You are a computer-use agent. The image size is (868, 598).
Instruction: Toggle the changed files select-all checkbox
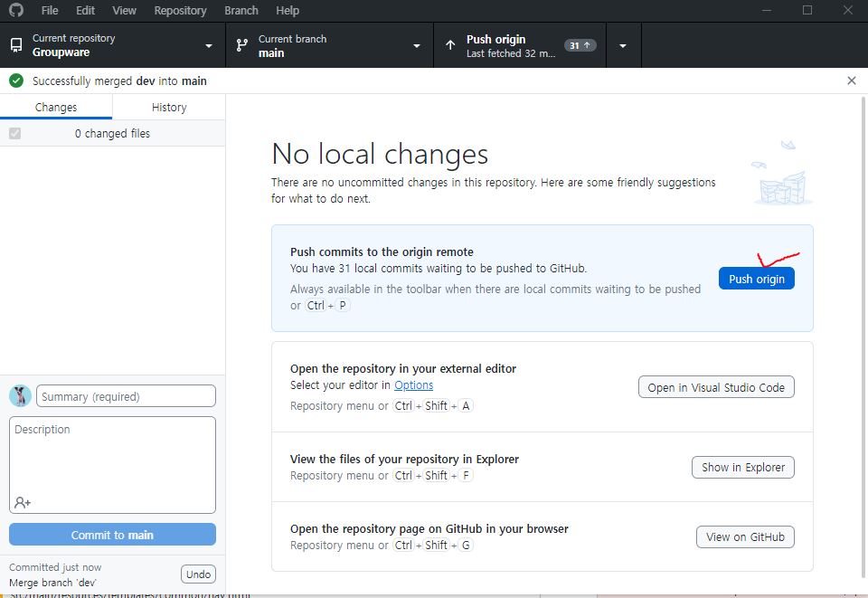tap(15, 134)
